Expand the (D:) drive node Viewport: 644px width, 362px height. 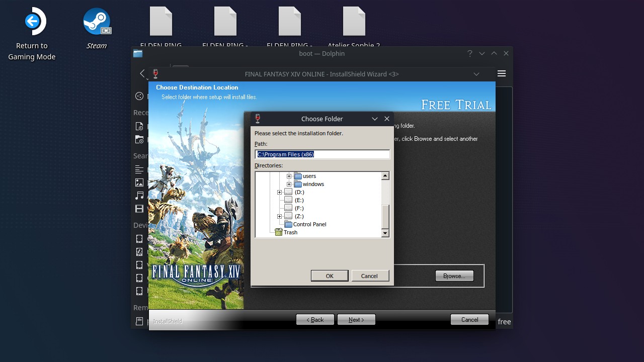click(x=280, y=192)
